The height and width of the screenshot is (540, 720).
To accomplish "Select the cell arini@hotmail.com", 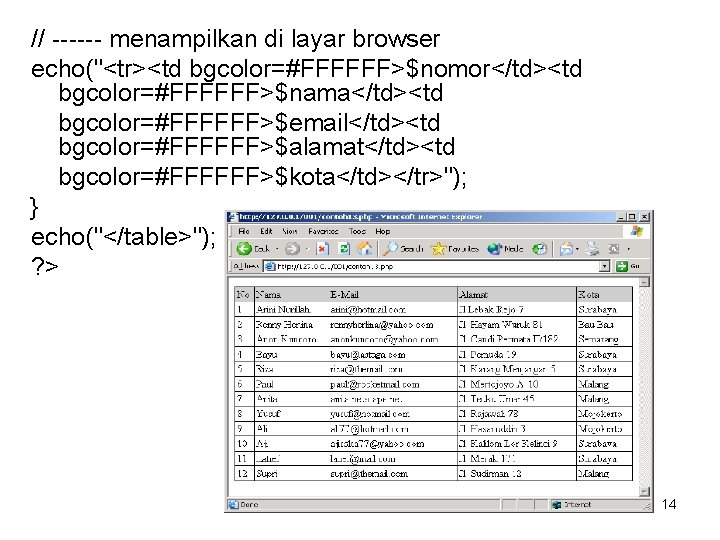I will 368,309.
